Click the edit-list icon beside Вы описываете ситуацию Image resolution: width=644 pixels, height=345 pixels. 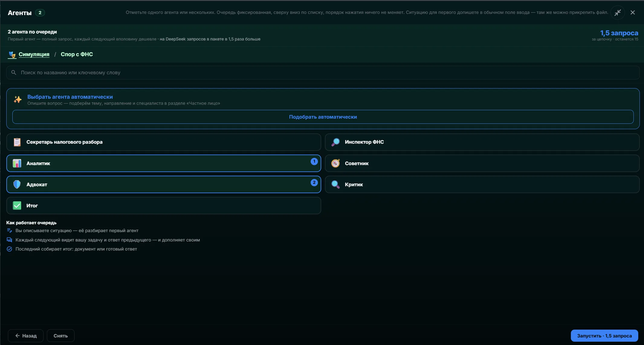[9, 231]
